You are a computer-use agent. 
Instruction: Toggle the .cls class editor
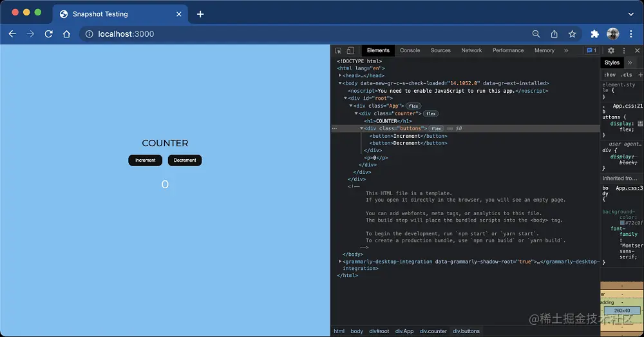(627, 75)
